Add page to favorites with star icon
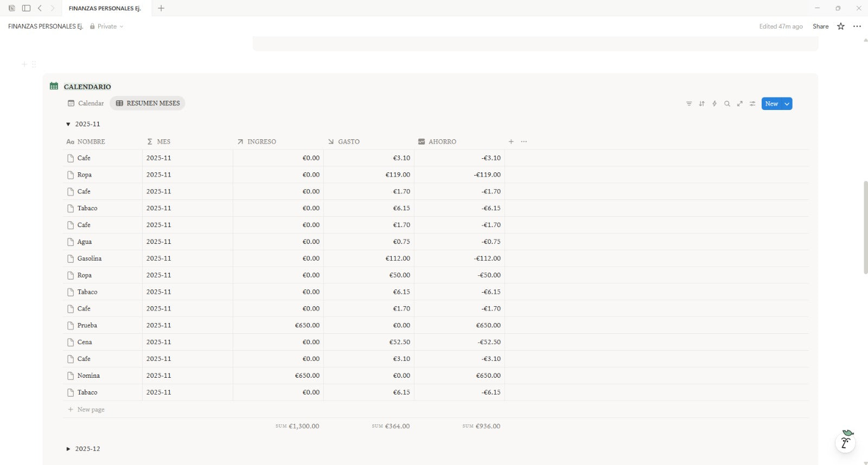Viewport: 868px width, 465px height. (x=841, y=26)
